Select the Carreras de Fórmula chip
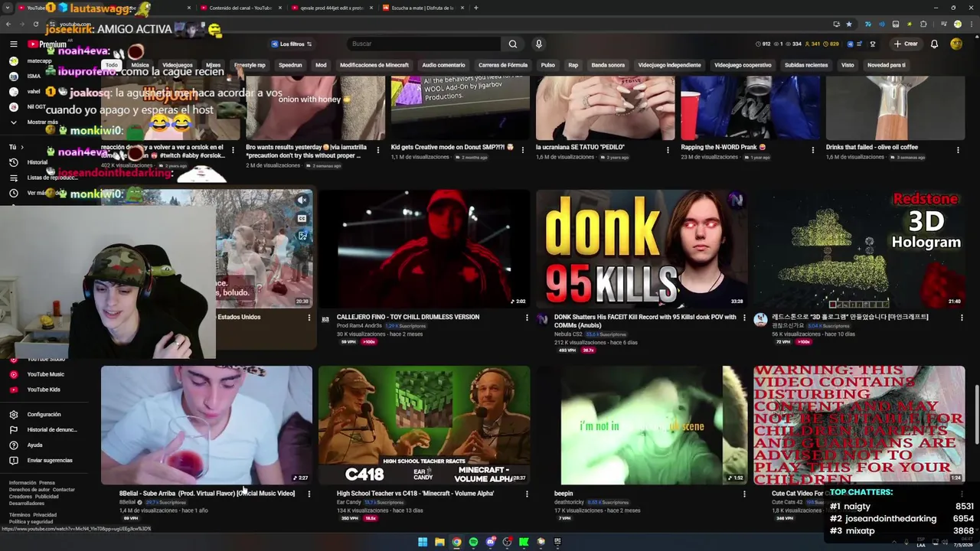Screen dimensions: 980x551 click(503, 65)
